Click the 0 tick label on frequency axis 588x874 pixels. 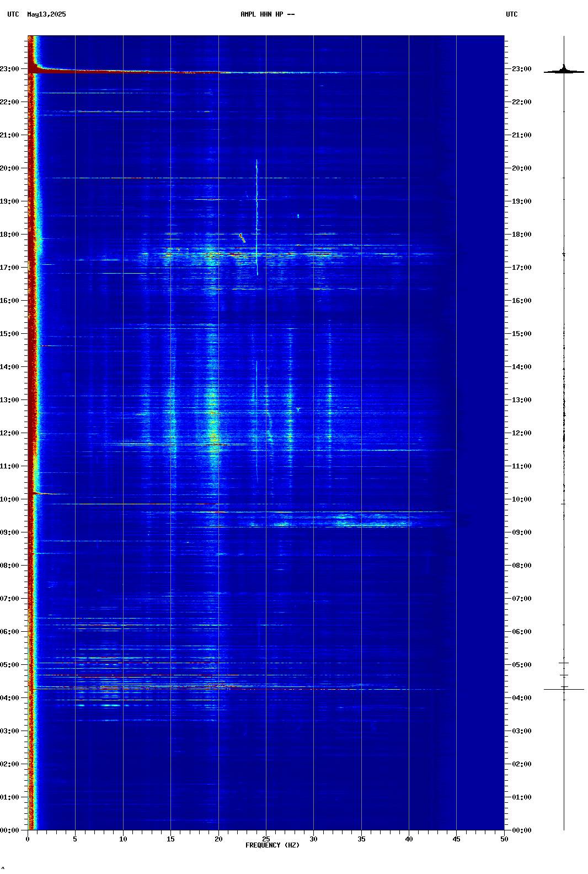point(28,839)
